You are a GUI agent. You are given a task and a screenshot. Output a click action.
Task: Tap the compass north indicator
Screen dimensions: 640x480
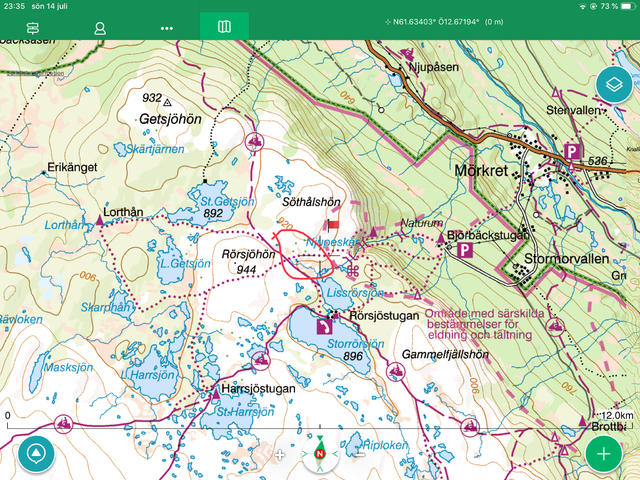point(320,455)
